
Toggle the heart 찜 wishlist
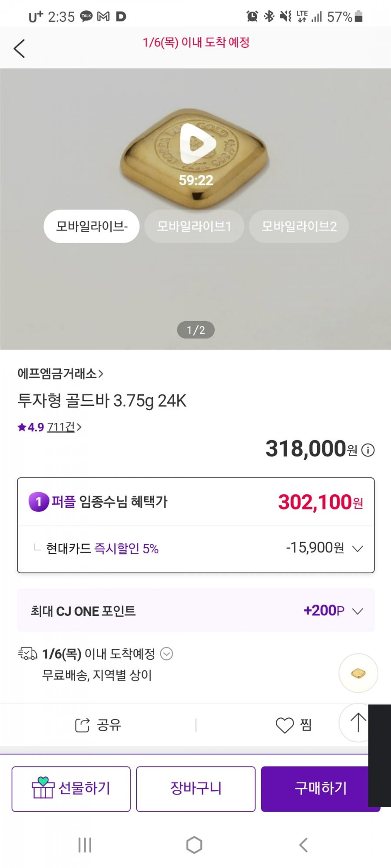tap(285, 725)
